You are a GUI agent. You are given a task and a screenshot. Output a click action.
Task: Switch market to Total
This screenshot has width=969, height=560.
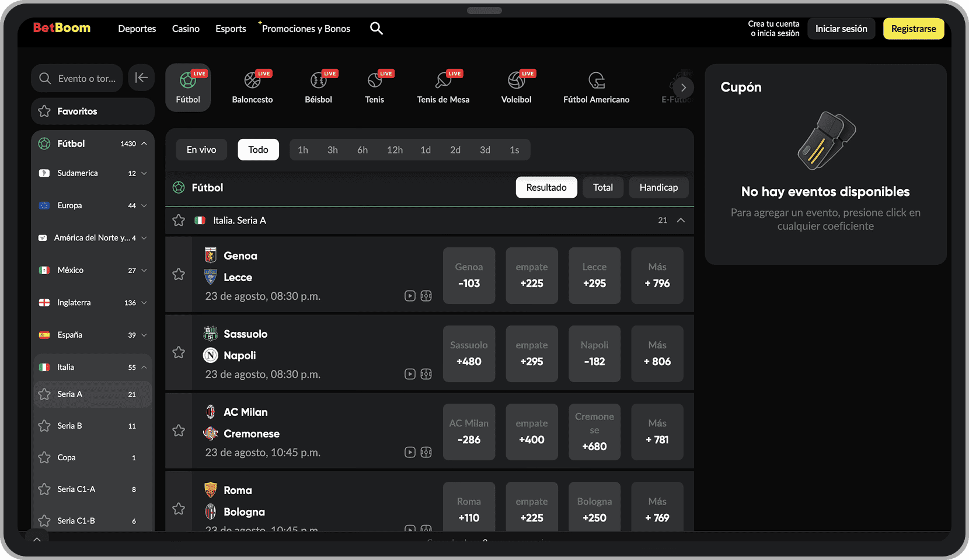point(603,187)
